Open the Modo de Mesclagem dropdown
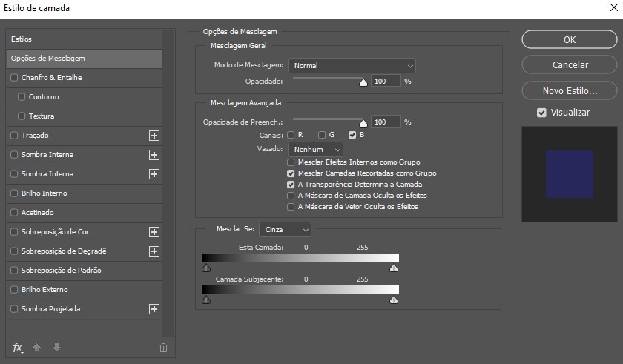Image resolution: width=623 pixels, height=364 pixels. pos(352,66)
